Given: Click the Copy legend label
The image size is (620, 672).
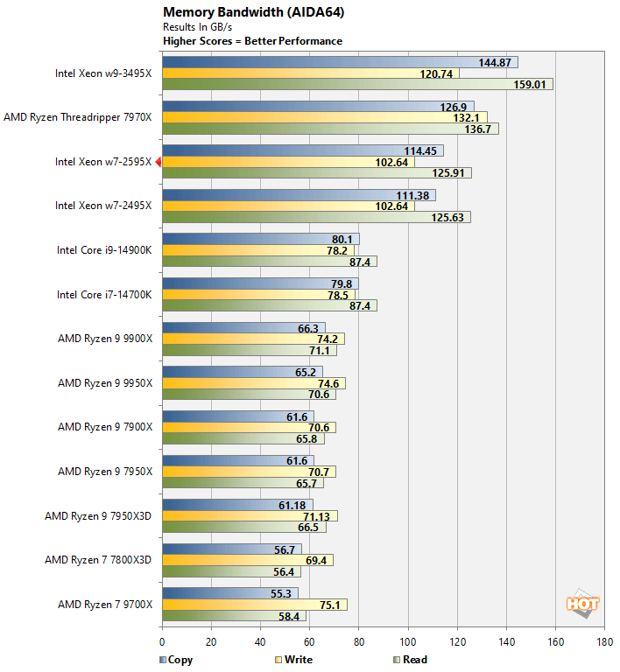Looking at the screenshot, I should 180,660.
